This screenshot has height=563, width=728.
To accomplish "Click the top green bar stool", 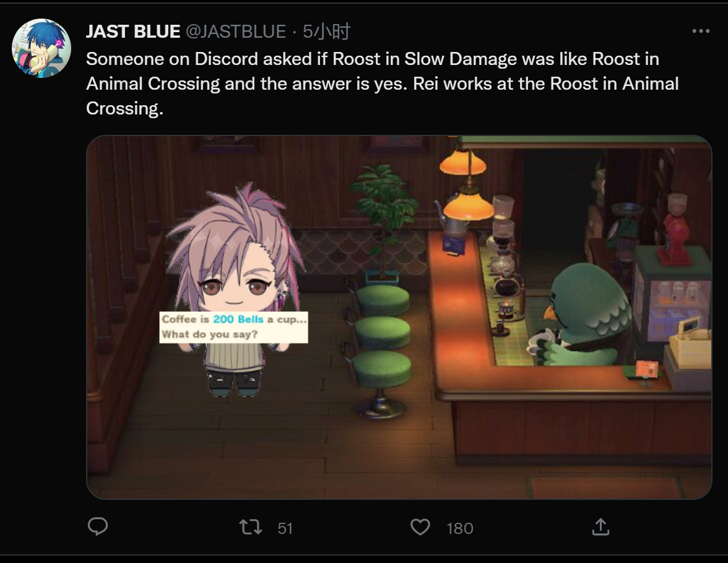I will 383,300.
